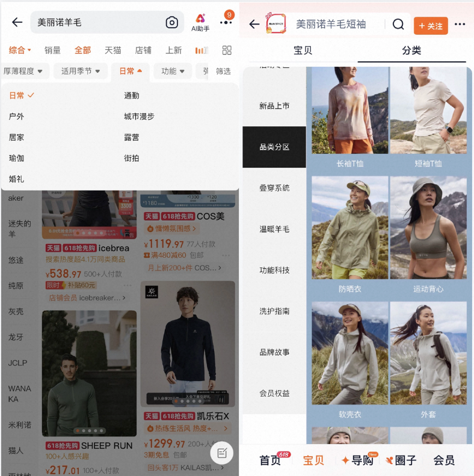Open the store logo avatar
The width and height of the screenshot is (474, 476).
[275, 23]
